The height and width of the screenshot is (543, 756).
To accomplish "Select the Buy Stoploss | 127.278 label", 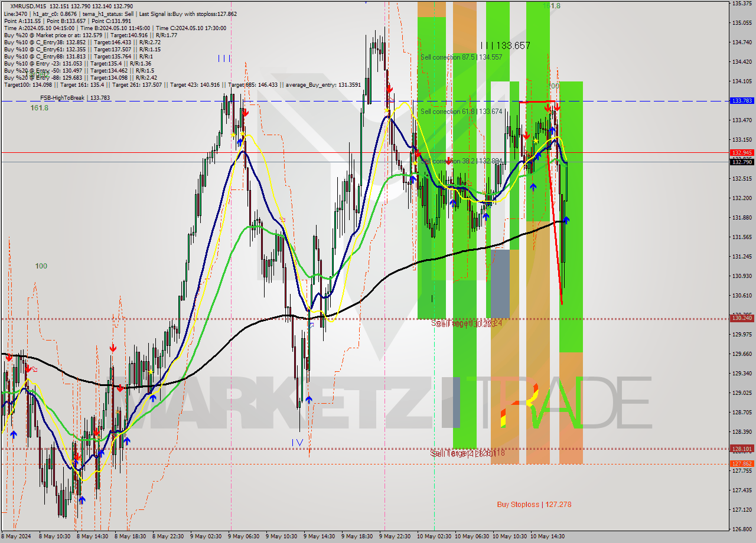I will coord(534,505).
